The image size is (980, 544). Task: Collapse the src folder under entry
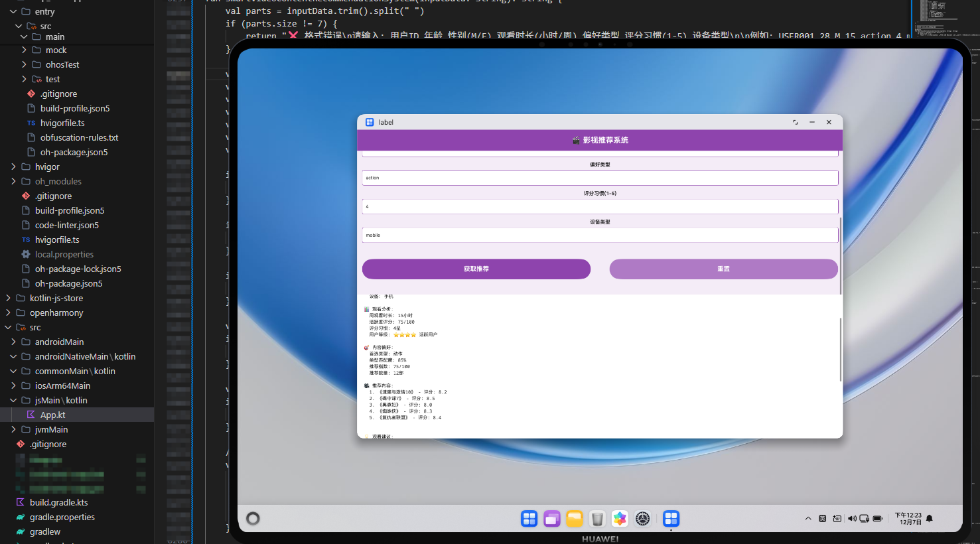point(19,26)
